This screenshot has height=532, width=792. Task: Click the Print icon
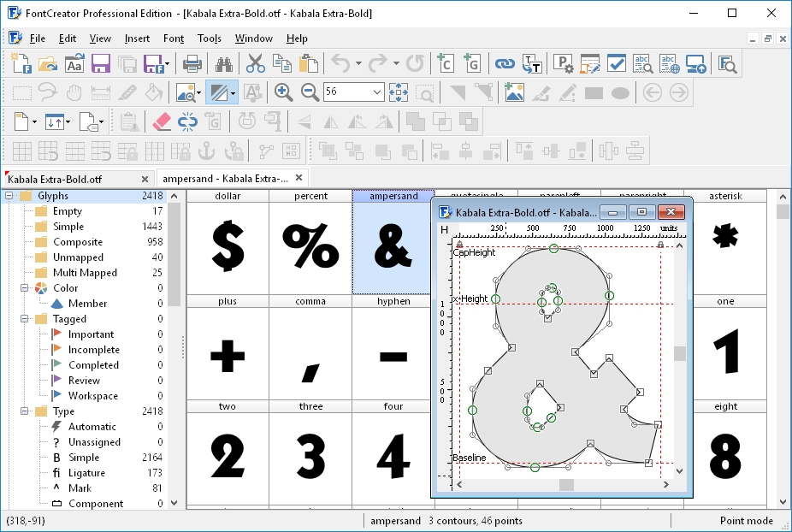tap(192, 63)
